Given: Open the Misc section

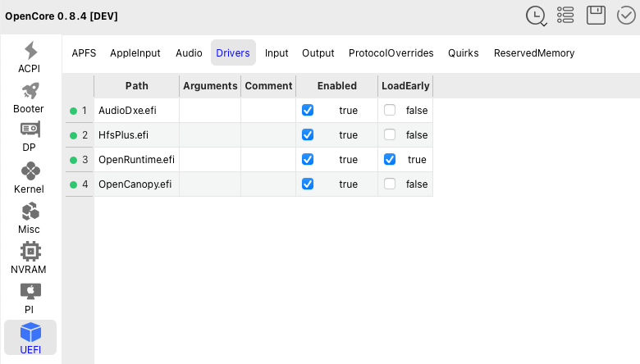Looking at the screenshot, I should point(29,218).
